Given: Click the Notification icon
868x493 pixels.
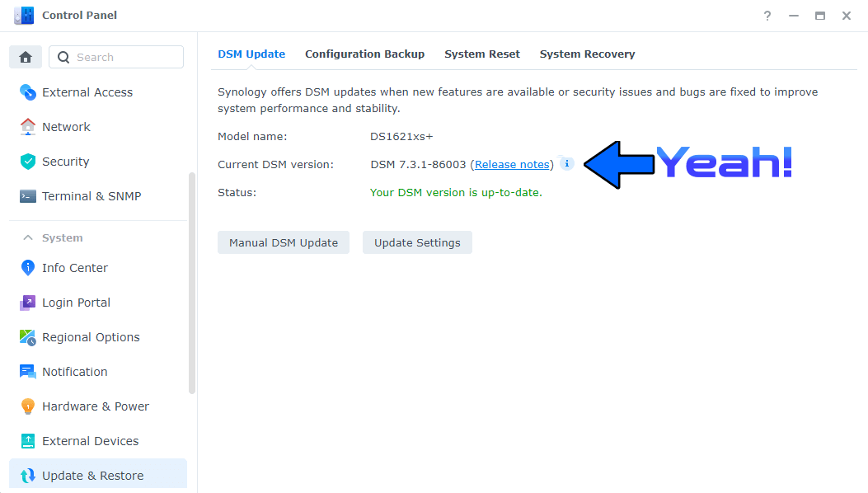Looking at the screenshot, I should click(27, 371).
